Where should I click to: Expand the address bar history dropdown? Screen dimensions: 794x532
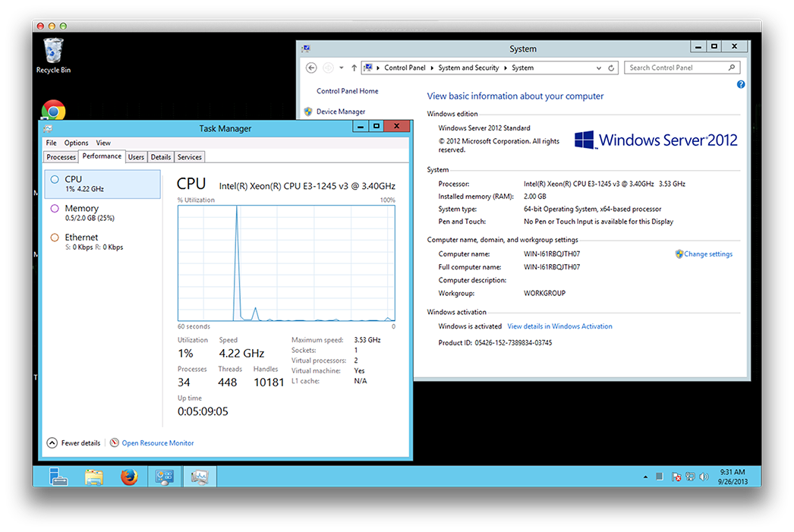coord(599,68)
